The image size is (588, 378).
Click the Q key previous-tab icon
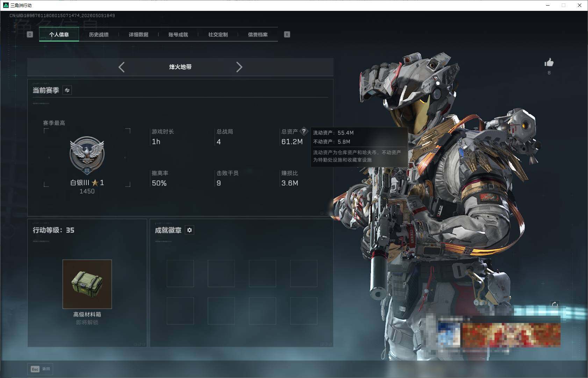[30, 34]
